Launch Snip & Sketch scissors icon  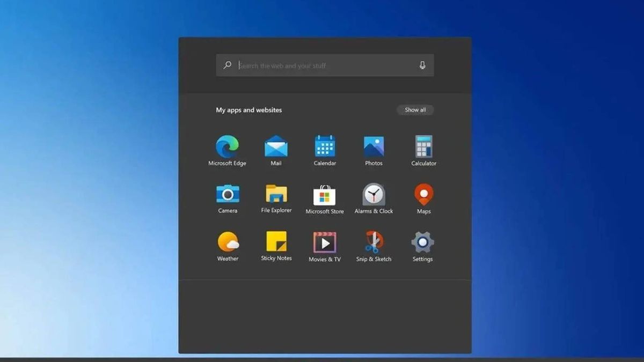pyautogui.click(x=374, y=242)
